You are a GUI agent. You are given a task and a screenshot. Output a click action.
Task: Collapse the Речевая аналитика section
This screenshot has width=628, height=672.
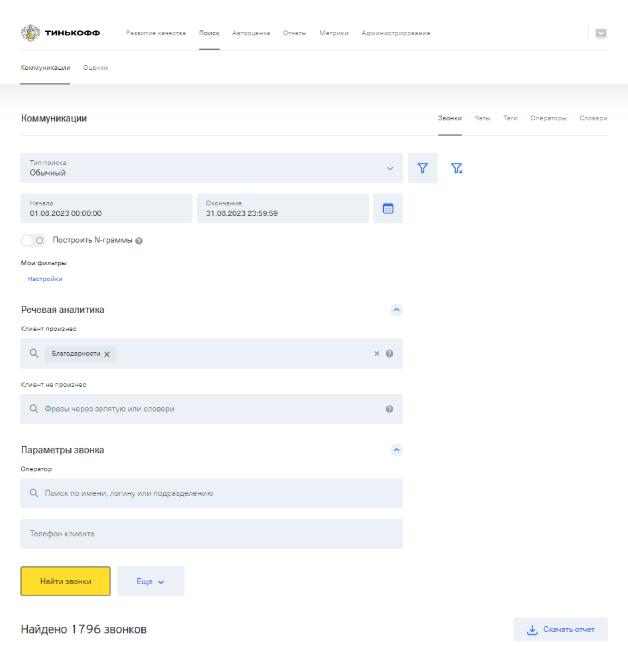(397, 310)
